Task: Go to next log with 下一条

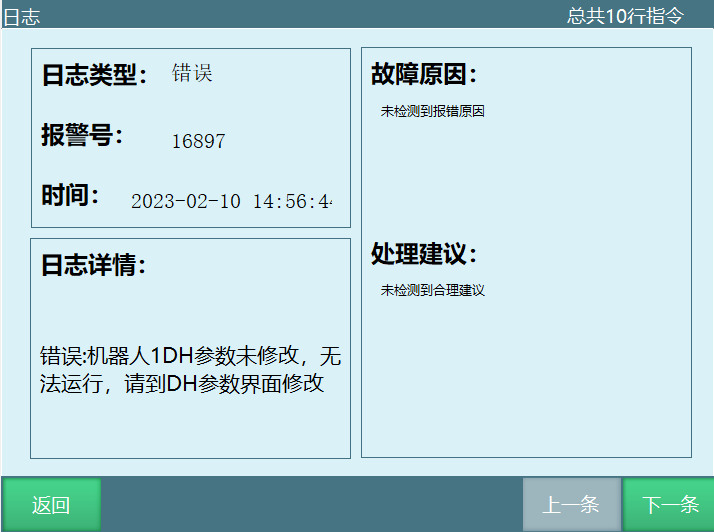Action: click(669, 505)
